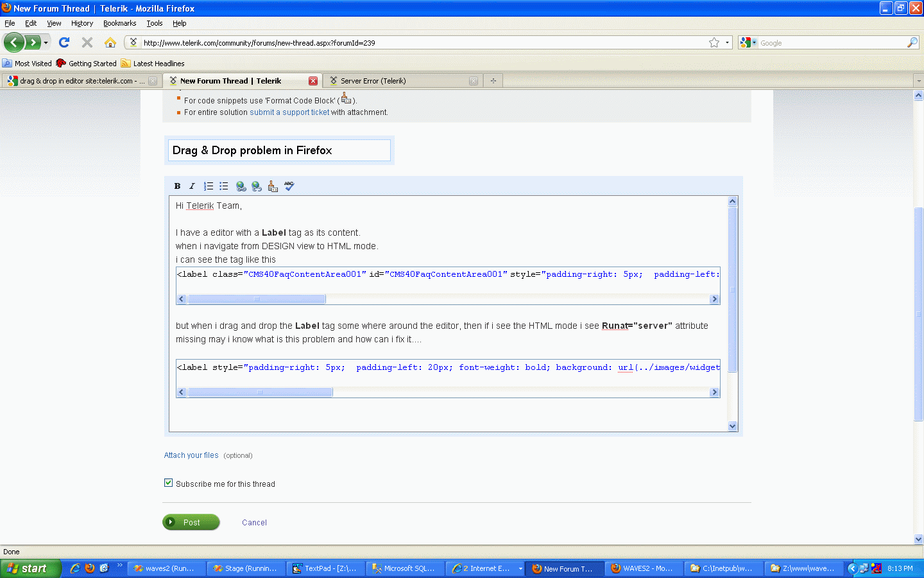Insert a numbered list in the editor
The height and width of the screenshot is (578, 924).
pos(209,186)
